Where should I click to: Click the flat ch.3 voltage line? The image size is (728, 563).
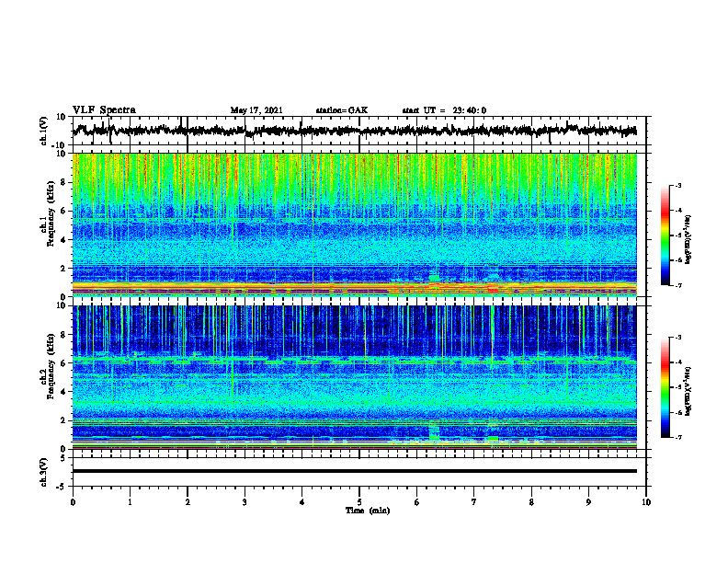354,471
